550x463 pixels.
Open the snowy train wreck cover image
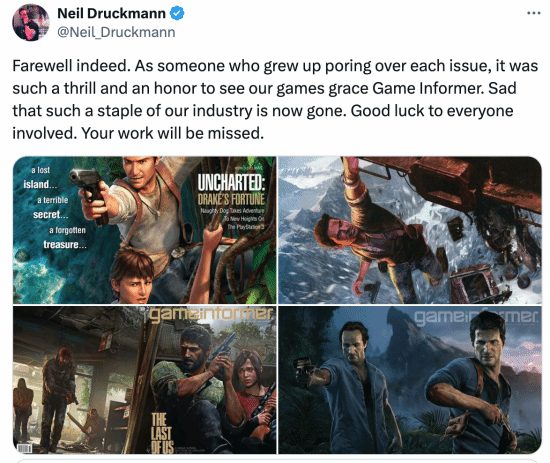coord(410,230)
